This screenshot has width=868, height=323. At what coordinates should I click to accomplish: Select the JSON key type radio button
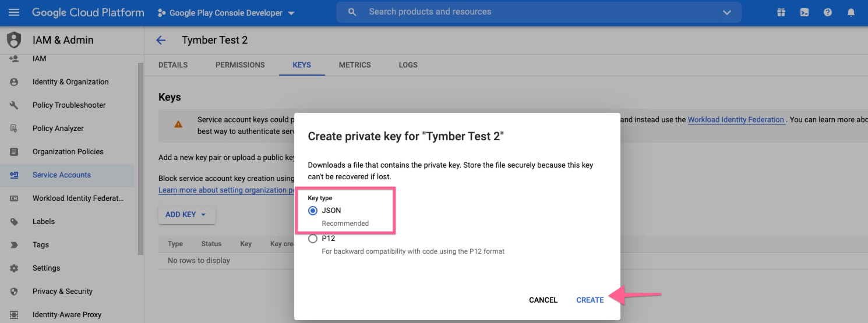(x=313, y=211)
